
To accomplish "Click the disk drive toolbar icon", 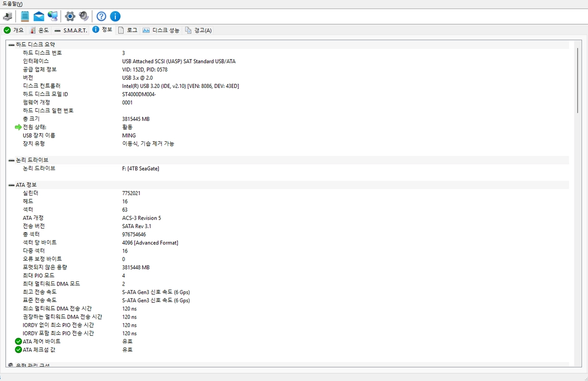I will [8, 16].
